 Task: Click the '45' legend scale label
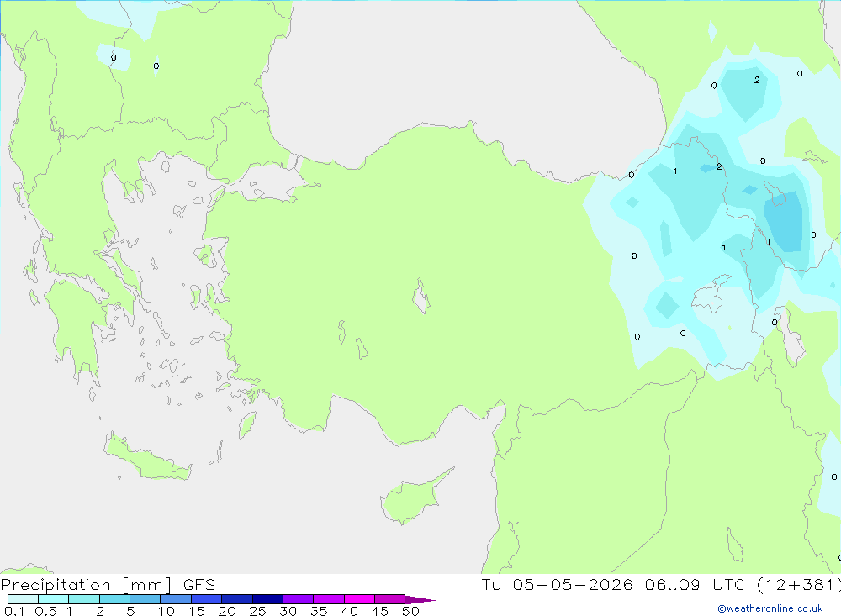pos(380,611)
